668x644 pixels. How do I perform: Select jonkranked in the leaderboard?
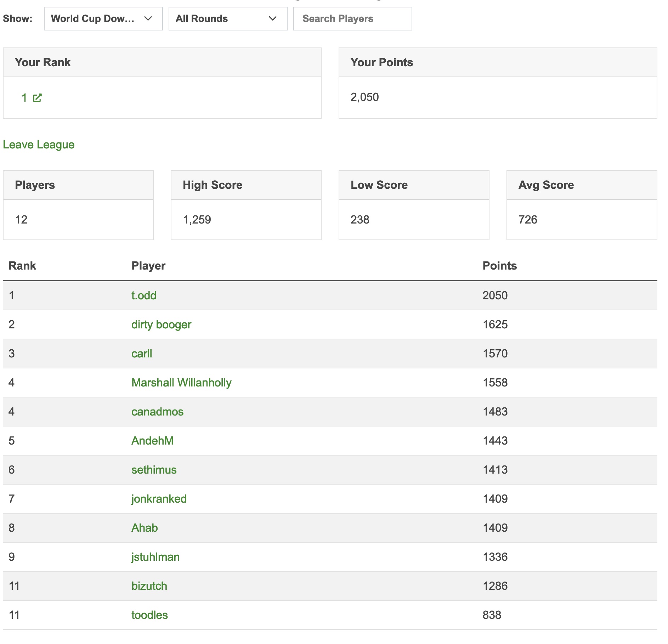[159, 499]
